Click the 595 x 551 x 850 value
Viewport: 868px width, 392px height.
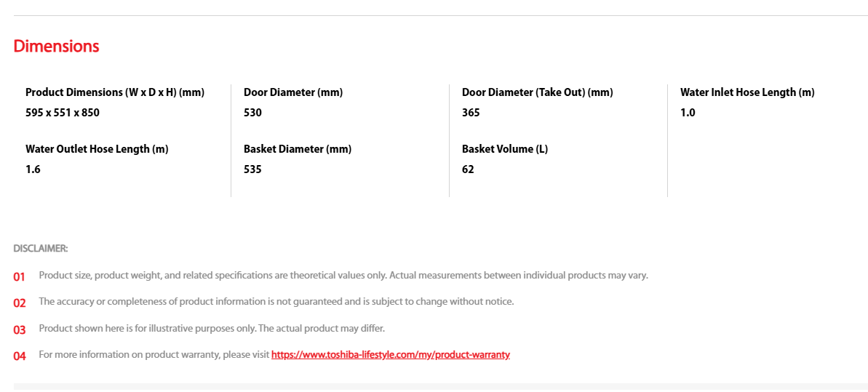(63, 113)
